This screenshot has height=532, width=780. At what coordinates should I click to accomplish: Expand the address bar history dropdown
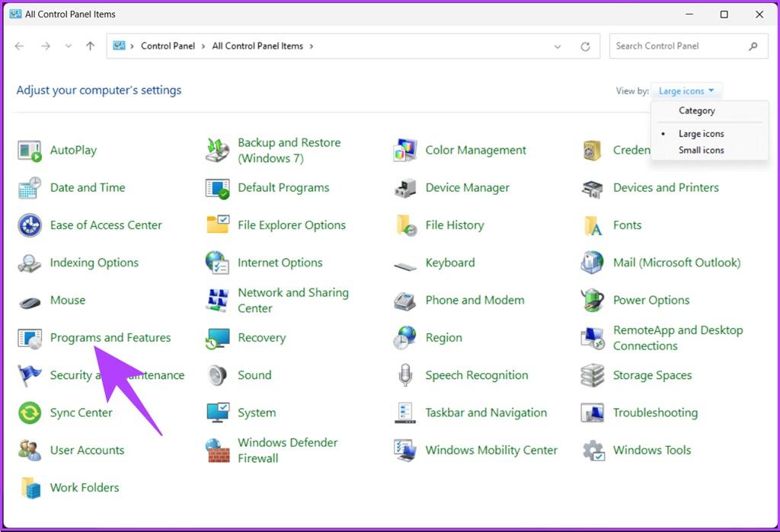click(558, 46)
